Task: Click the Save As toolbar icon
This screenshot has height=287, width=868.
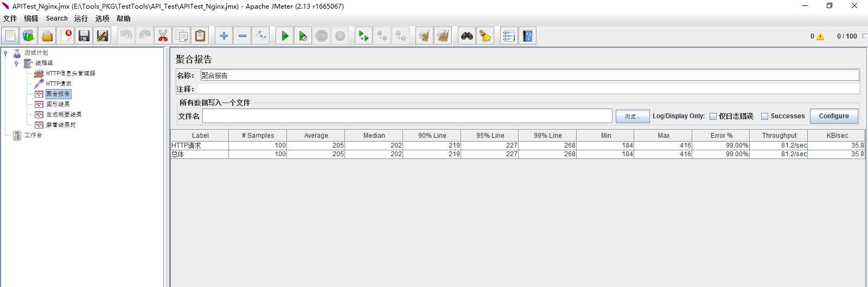Action: pos(103,36)
